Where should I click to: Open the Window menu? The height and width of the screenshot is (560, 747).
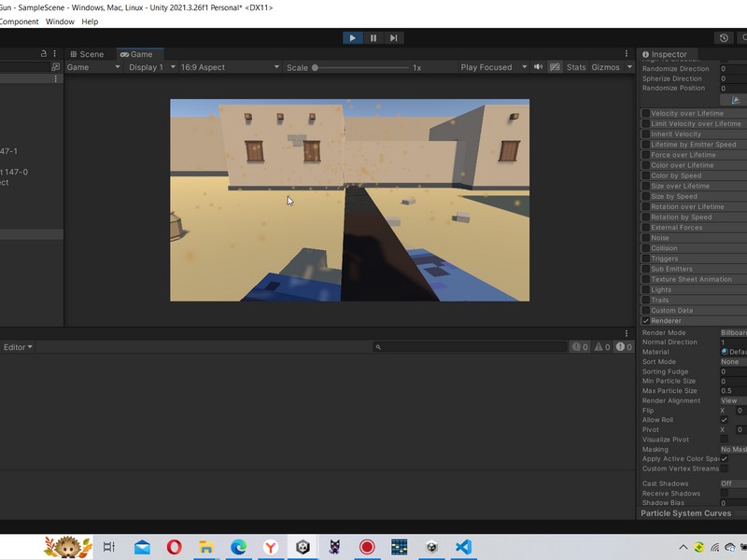pos(59,21)
